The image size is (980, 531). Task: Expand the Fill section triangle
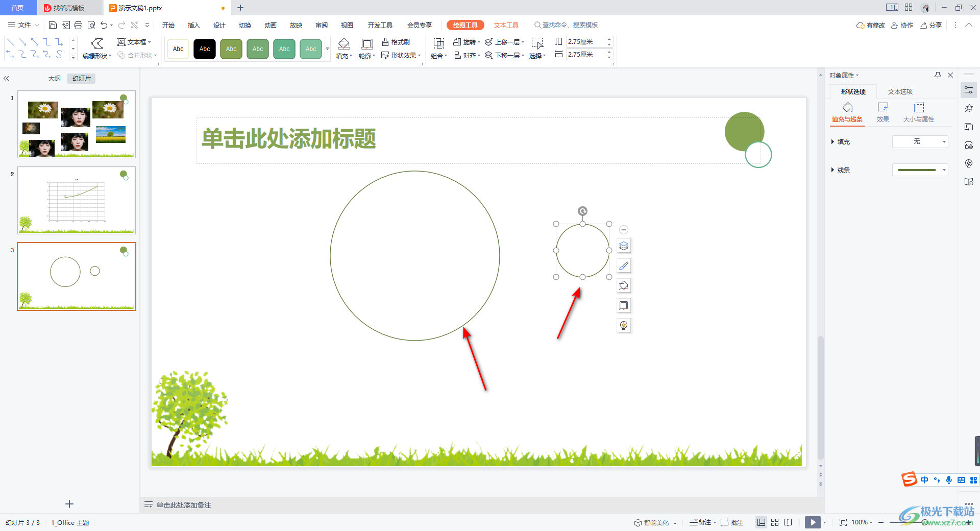(x=832, y=141)
